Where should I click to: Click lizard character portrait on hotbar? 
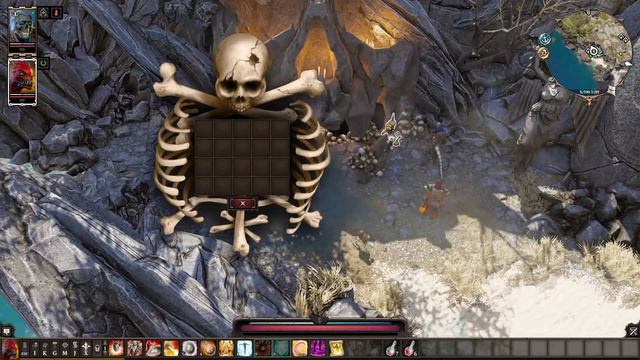click(x=10, y=349)
